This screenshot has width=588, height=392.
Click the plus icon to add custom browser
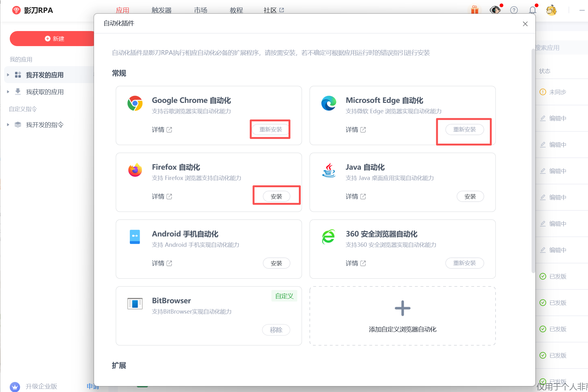tap(403, 308)
